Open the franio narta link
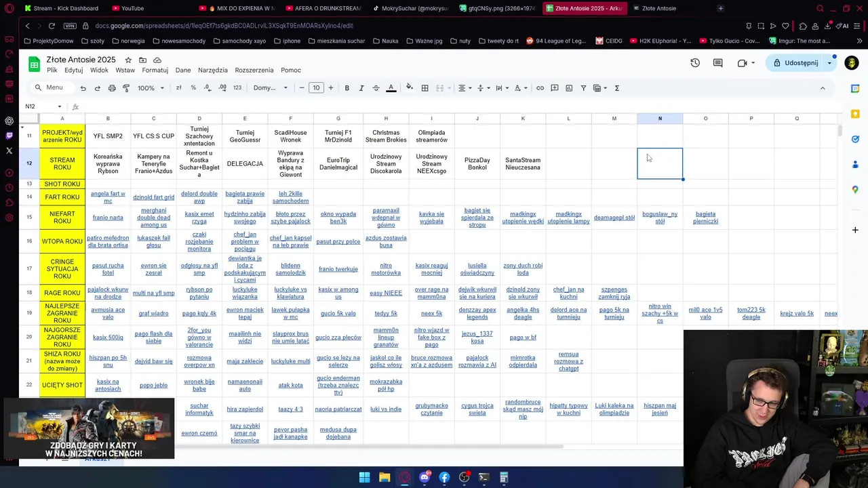Image resolution: width=868 pixels, height=488 pixels. 108,218
